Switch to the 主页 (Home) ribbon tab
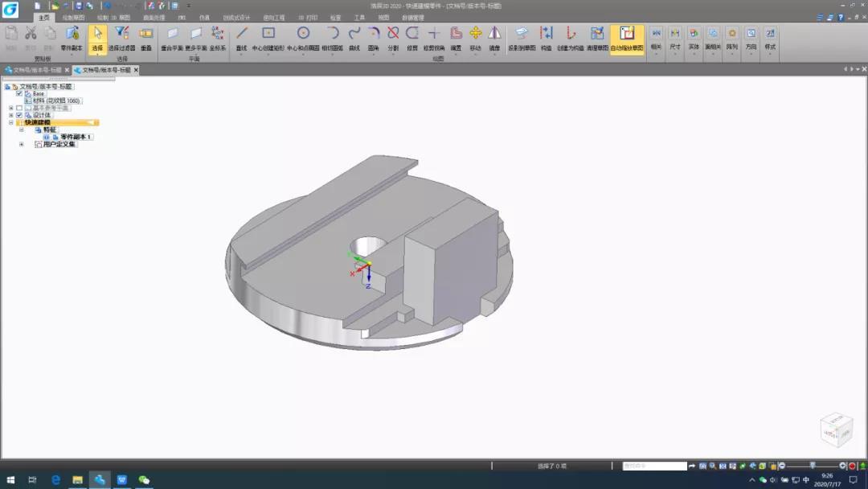 (x=43, y=18)
